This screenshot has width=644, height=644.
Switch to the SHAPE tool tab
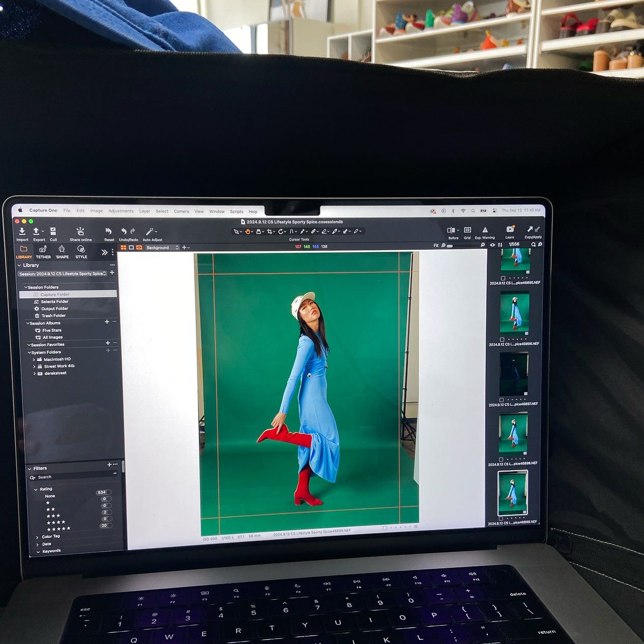(x=62, y=251)
